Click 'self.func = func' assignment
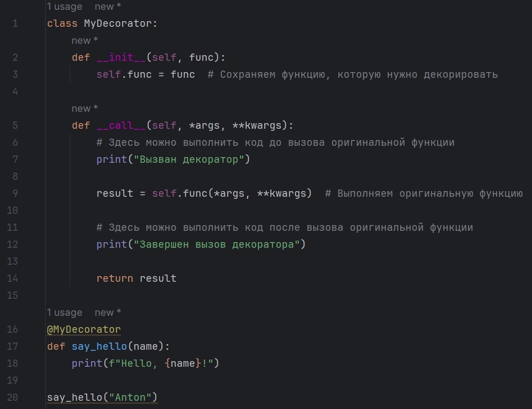This screenshot has height=409, width=532. tap(146, 74)
